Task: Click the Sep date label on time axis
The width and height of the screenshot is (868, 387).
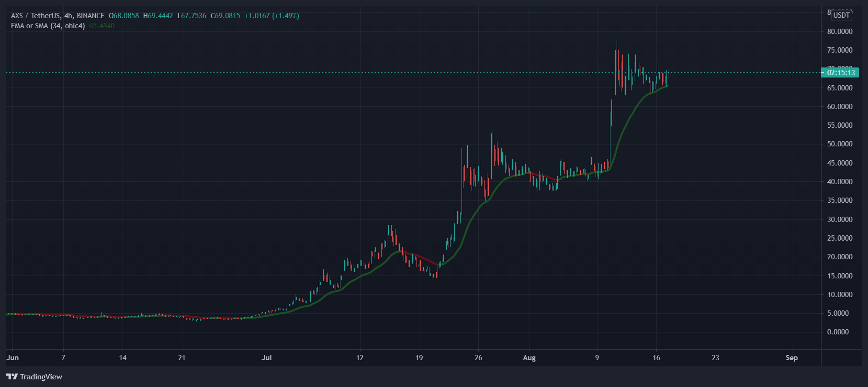Action: click(x=791, y=358)
